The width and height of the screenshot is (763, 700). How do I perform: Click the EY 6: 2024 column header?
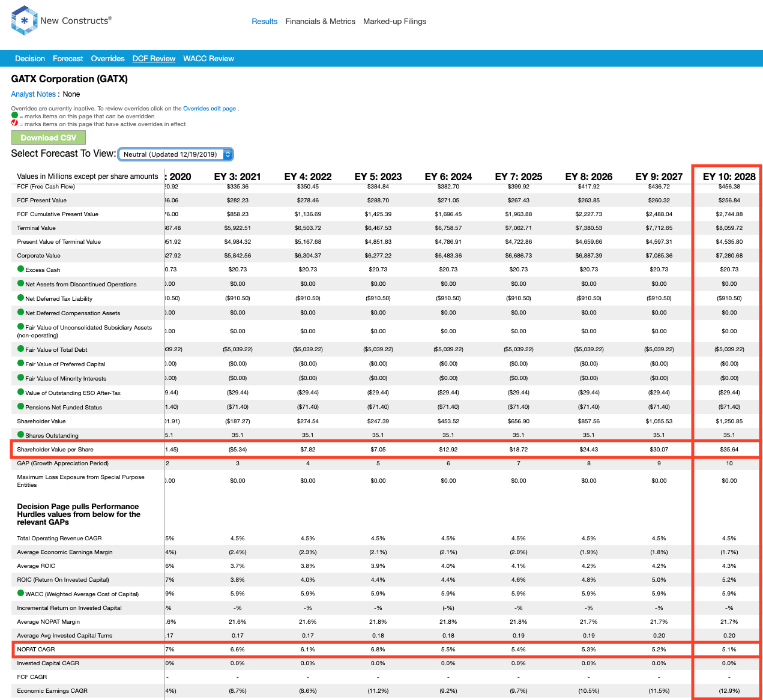448,177
